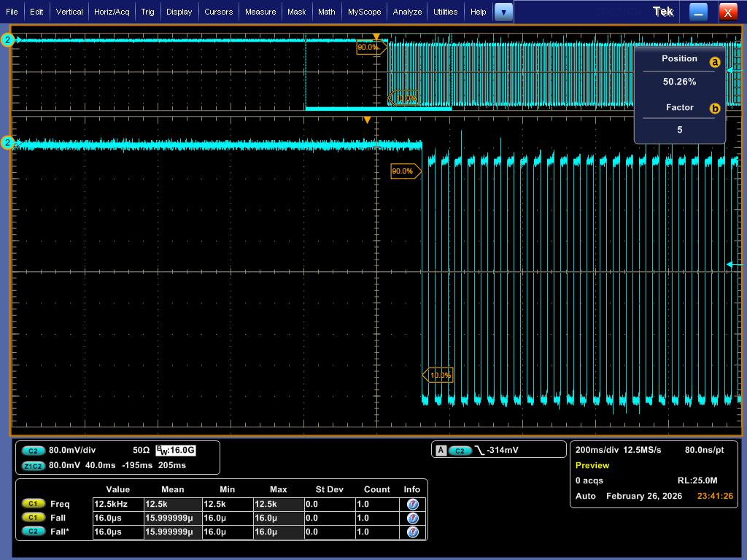Select the trigger source C2 badge
The width and height of the screenshot is (747, 560).
coord(460,451)
